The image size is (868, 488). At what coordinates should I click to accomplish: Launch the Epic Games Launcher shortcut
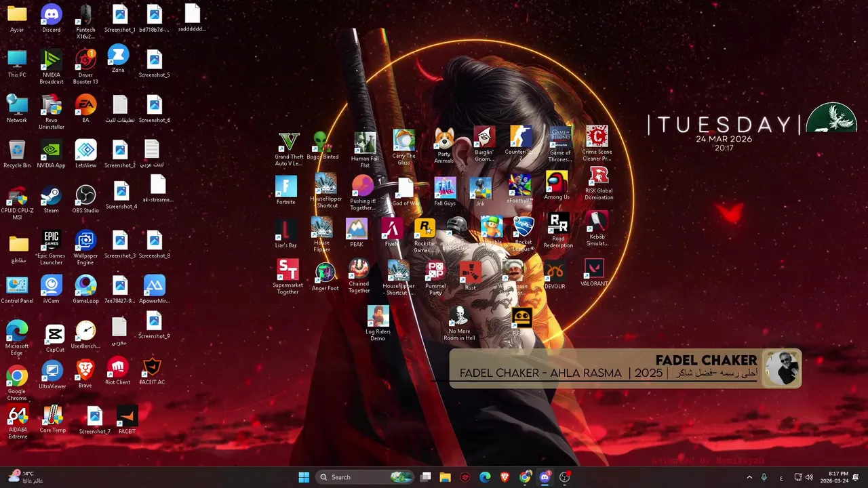(x=52, y=247)
